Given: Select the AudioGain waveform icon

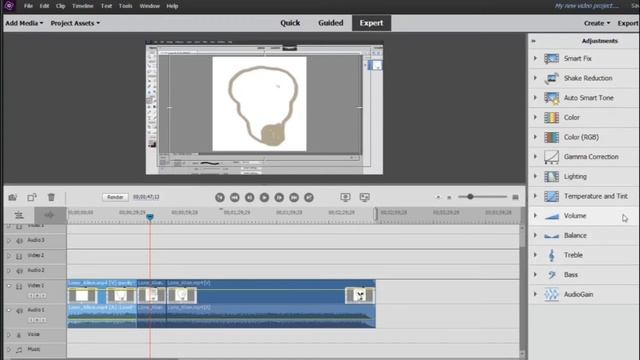Looking at the screenshot, I should coord(551,294).
